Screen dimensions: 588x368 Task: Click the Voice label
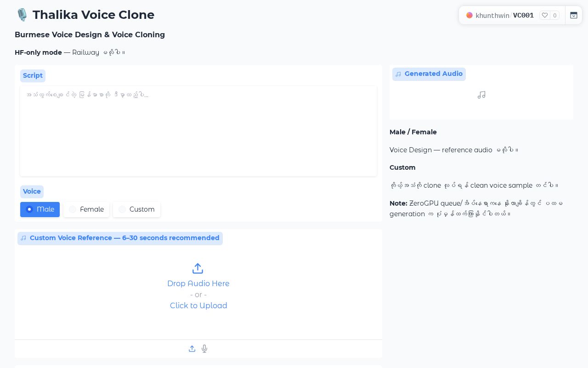(x=32, y=191)
